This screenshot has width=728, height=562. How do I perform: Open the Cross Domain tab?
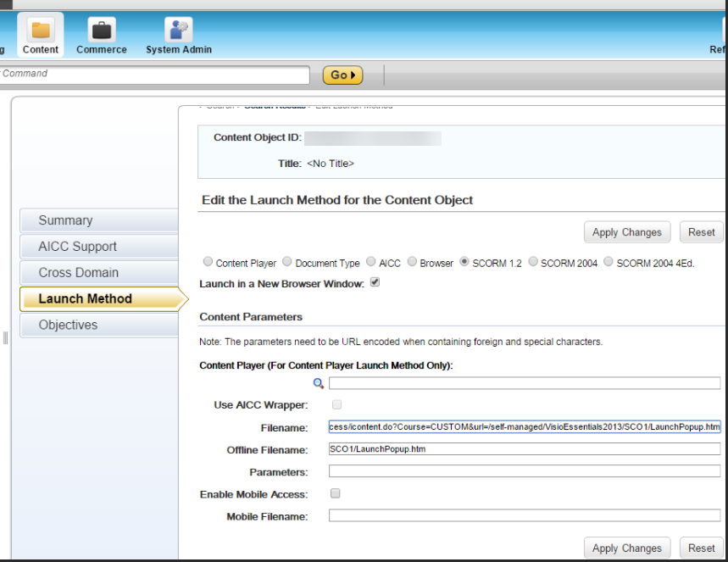tap(99, 272)
